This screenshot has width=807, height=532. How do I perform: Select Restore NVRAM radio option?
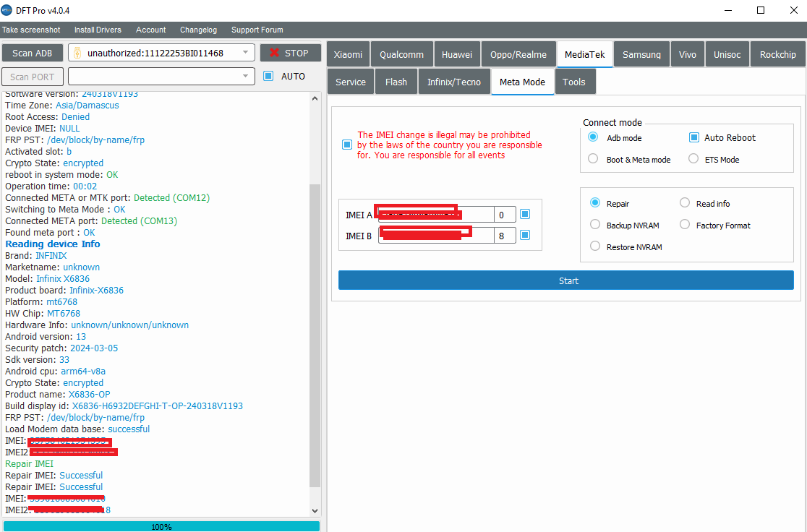pos(595,246)
